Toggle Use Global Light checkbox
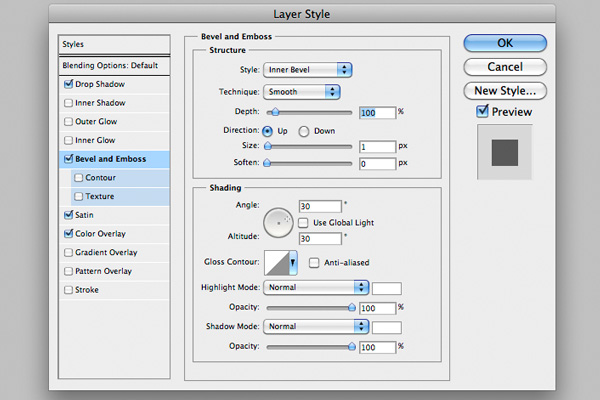600x400 pixels. tap(305, 221)
